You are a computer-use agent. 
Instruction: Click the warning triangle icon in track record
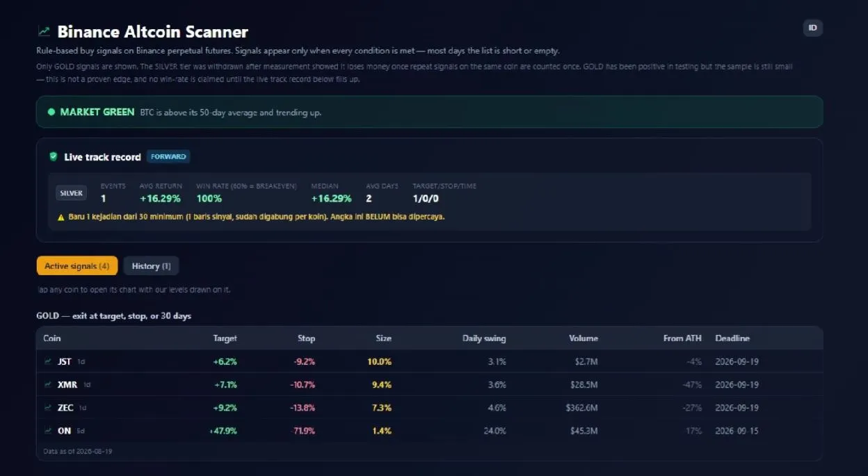tap(61, 217)
